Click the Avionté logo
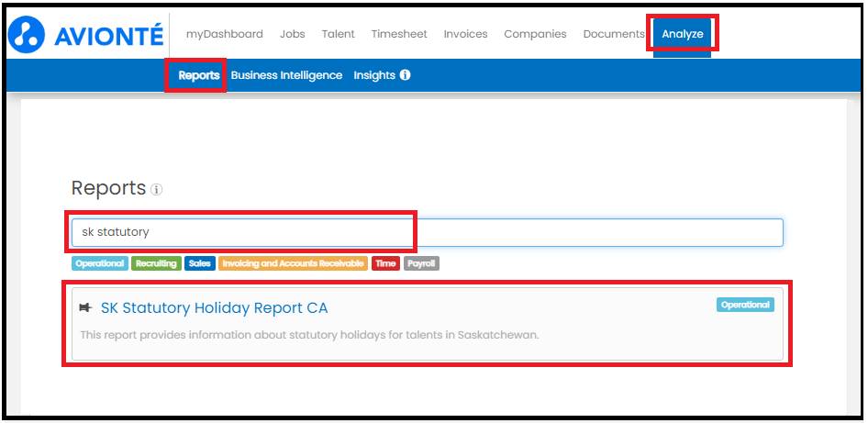The image size is (868, 423). coord(86,34)
